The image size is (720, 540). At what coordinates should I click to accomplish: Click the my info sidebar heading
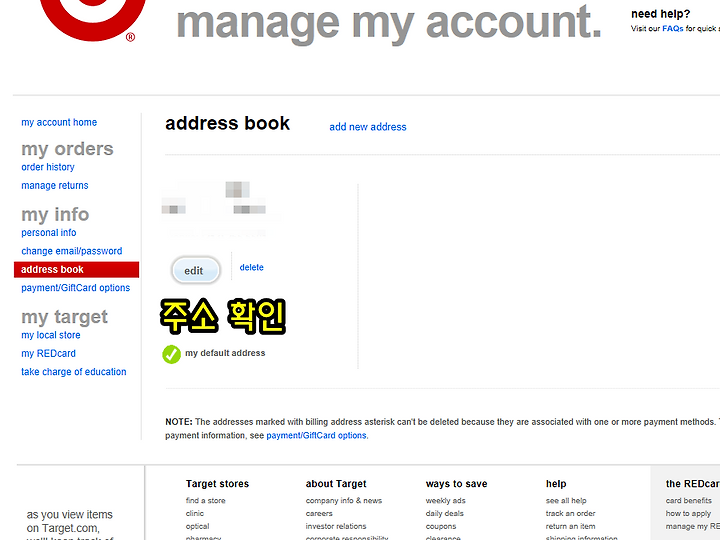(55, 214)
